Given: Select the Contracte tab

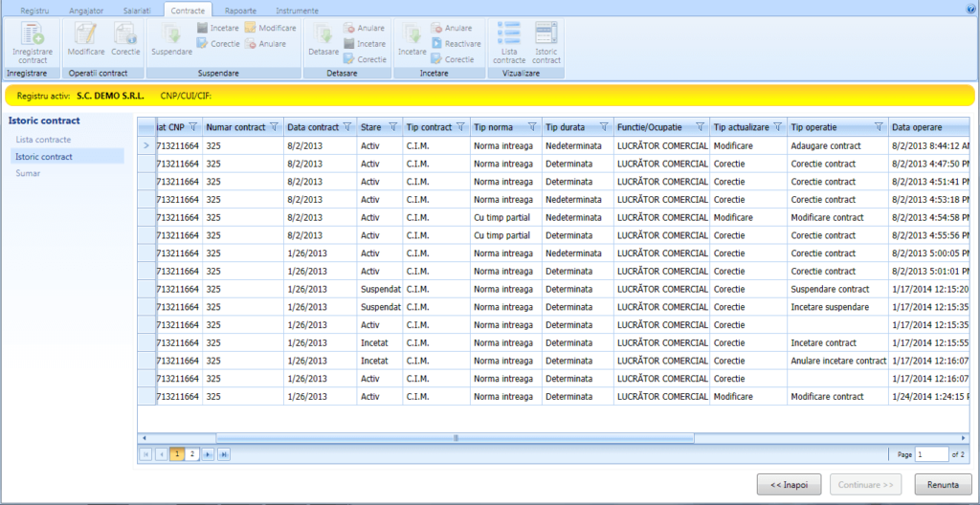Looking at the screenshot, I should pos(188,11).
